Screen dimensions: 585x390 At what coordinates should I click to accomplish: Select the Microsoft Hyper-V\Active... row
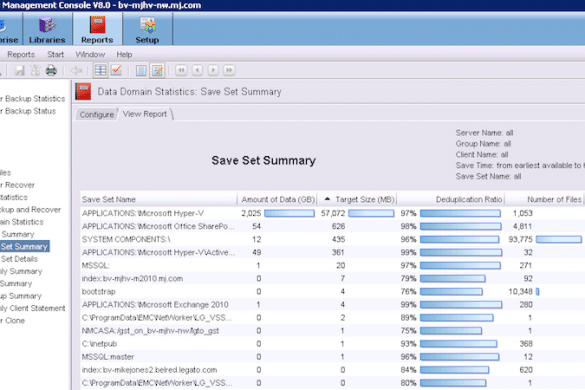[332, 252]
